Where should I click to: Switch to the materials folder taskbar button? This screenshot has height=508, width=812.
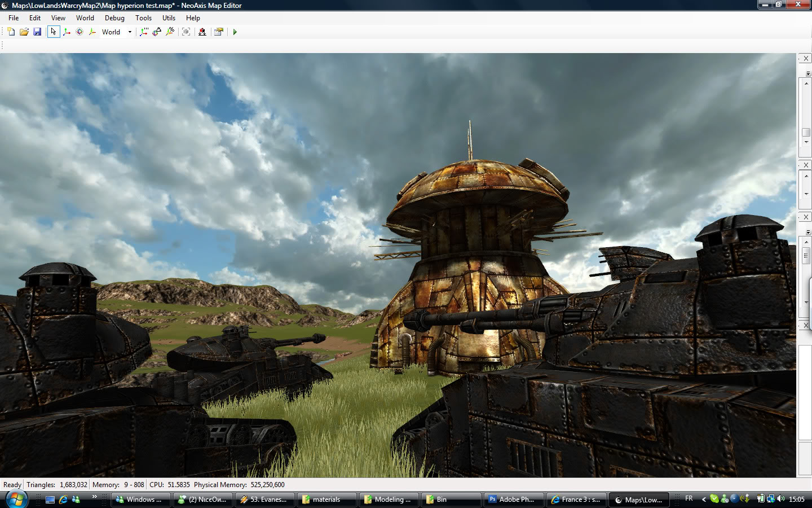tap(326, 500)
